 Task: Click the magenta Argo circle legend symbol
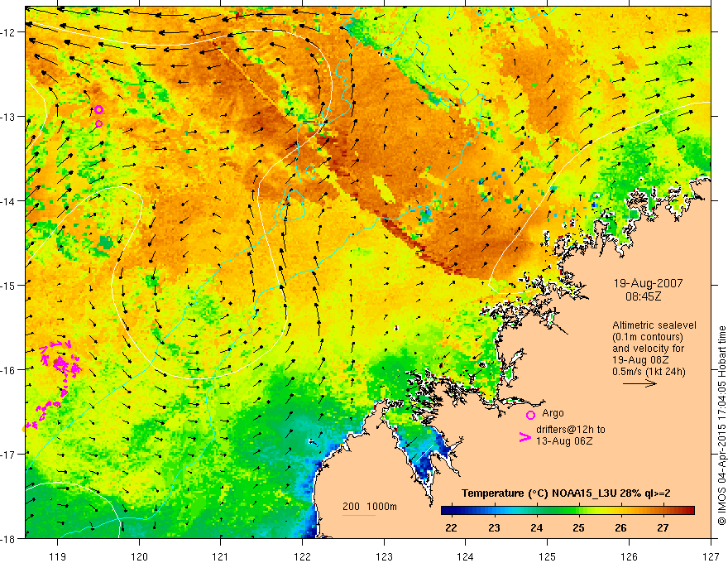(x=530, y=415)
